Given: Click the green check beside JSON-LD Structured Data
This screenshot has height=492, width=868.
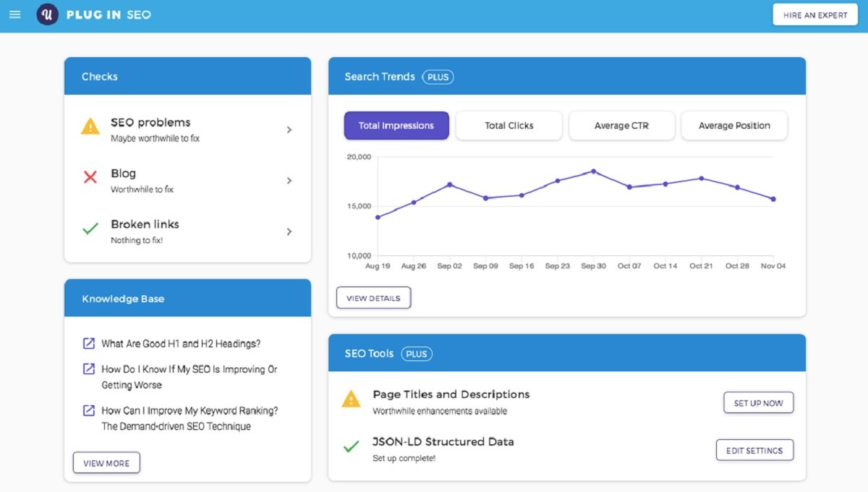Looking at the screenshot, I should (350, 446).
